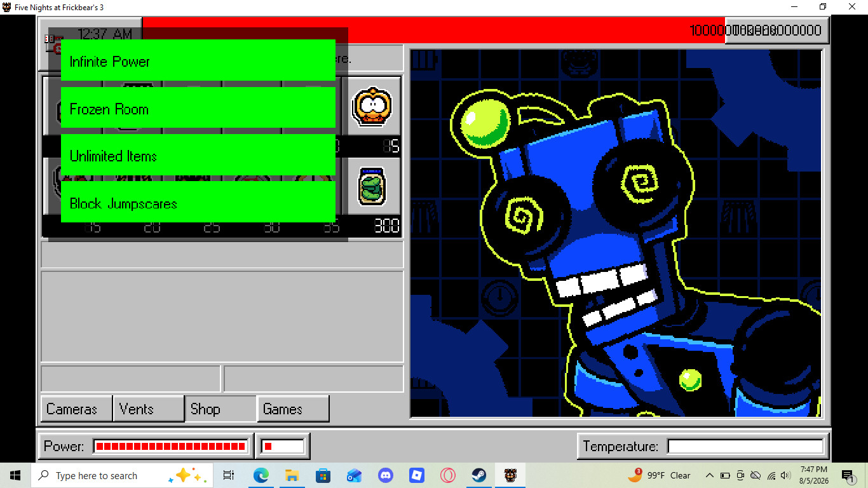This screenshot has height=488, width=868.
Task: Click the red Power meter bar
Action: click(x=171, y=446)
